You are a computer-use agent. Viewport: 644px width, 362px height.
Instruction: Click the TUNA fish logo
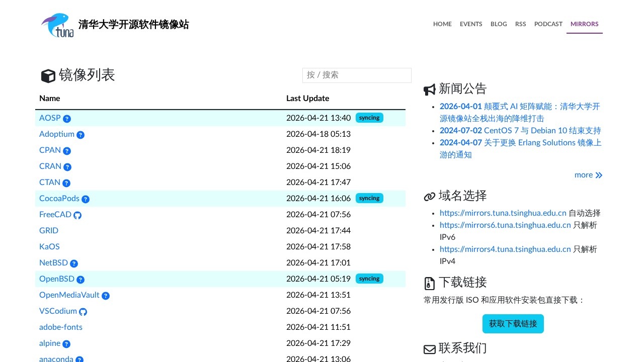click(x=57, y=25)
